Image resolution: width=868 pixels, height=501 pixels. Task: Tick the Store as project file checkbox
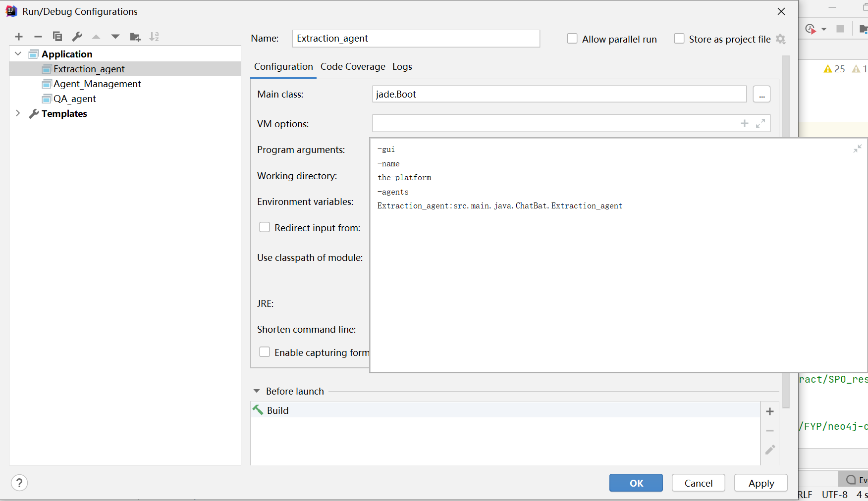click(679, 39)
